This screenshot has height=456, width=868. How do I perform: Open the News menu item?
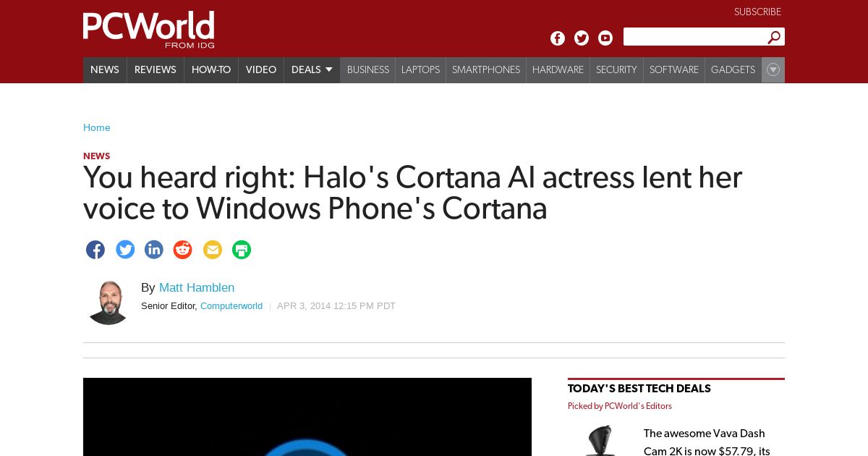105,69
